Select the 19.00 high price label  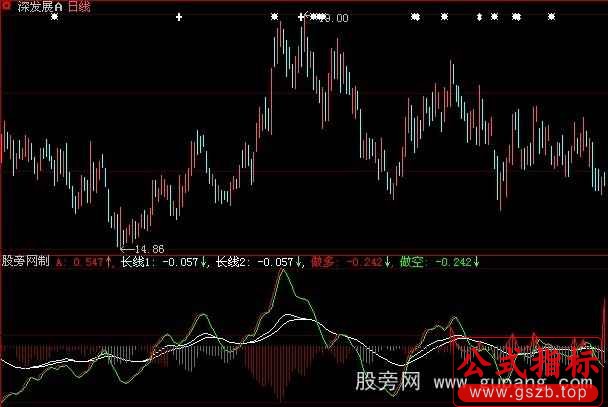coord(334,18)
